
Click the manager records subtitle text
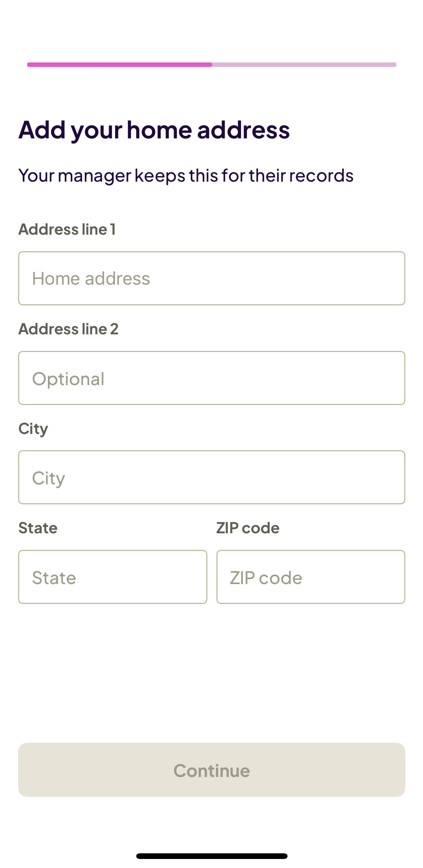[186, 175]
